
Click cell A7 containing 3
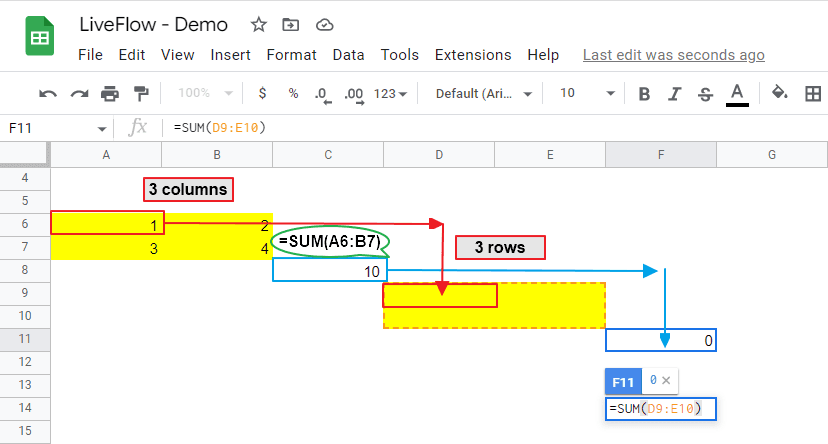coord(106,248)
